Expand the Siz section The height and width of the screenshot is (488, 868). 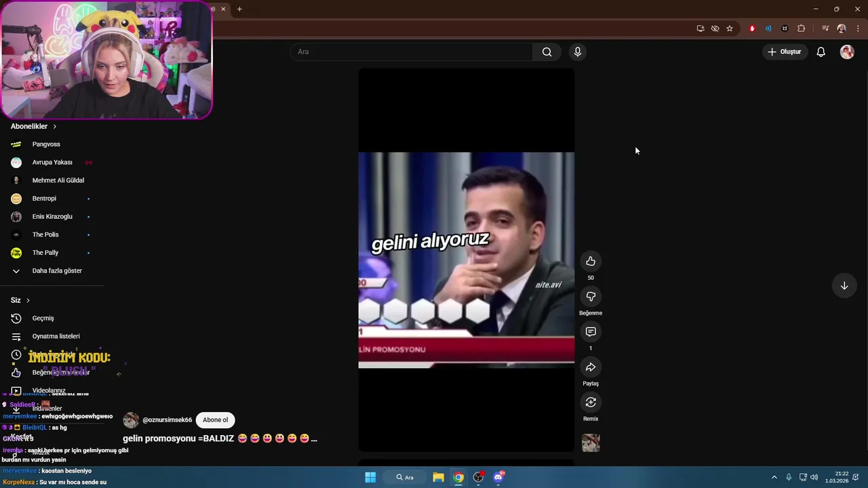[x=20, y=300]
